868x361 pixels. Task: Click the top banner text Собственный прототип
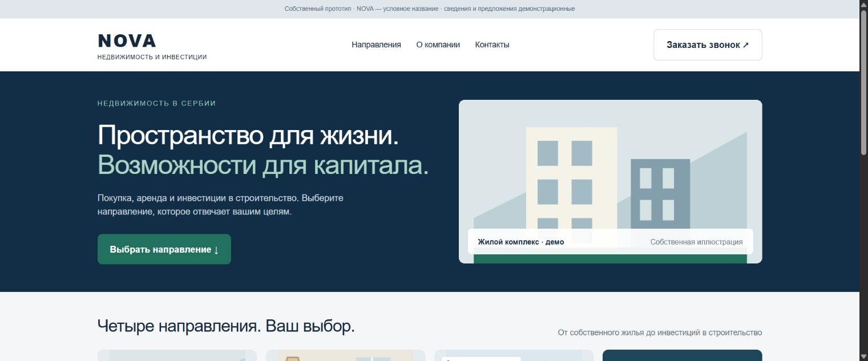coord(430,9)
